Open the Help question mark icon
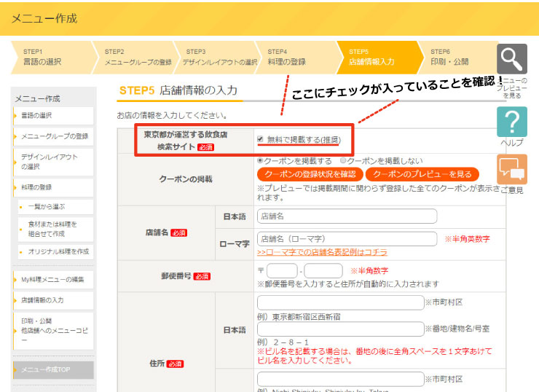The image size is (539, 392). (x=512, y=122)
